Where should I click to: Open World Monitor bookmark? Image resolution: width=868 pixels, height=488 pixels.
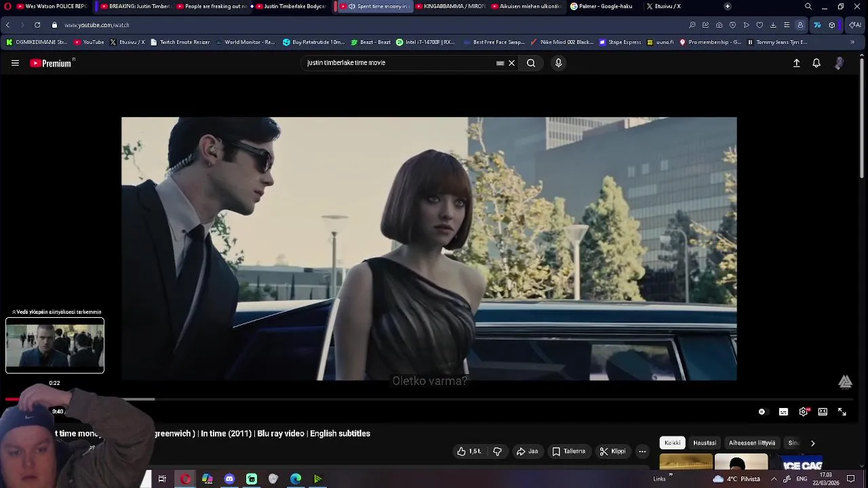(x=245, y=42)
